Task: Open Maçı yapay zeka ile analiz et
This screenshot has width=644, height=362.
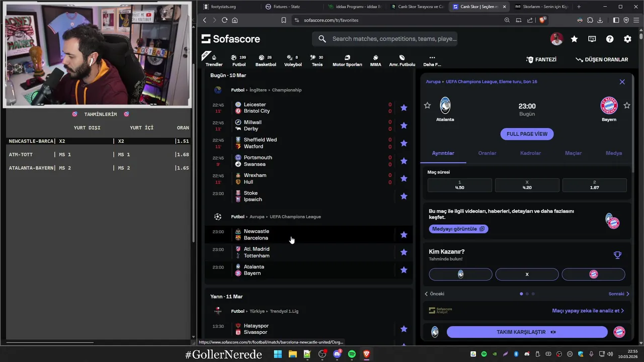Action: [x=588, y=311]
